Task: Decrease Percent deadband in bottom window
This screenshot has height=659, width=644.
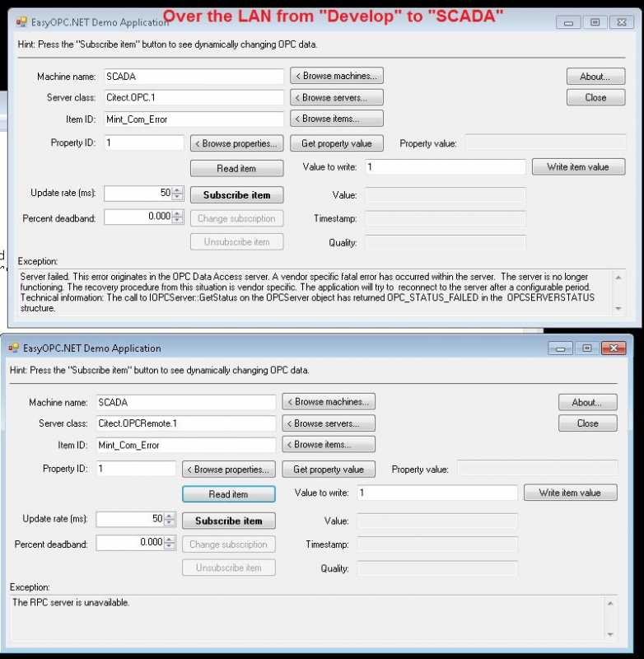Action: [x=170, y=546]
